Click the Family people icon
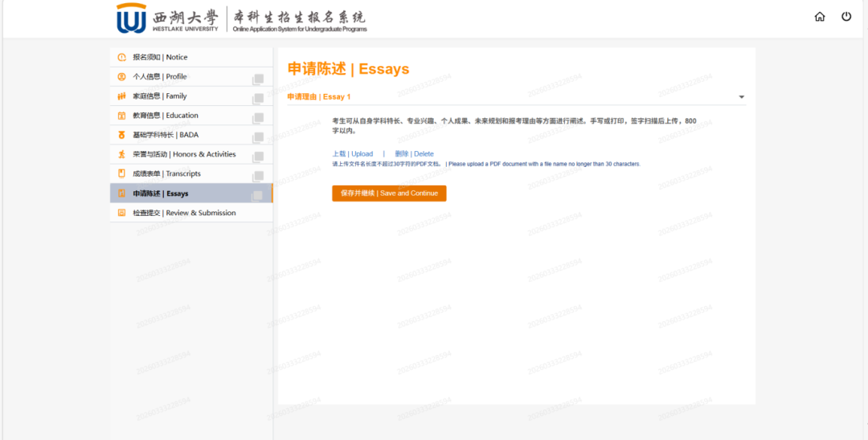This screenshot has width=868, height=440. coord(122,96)
